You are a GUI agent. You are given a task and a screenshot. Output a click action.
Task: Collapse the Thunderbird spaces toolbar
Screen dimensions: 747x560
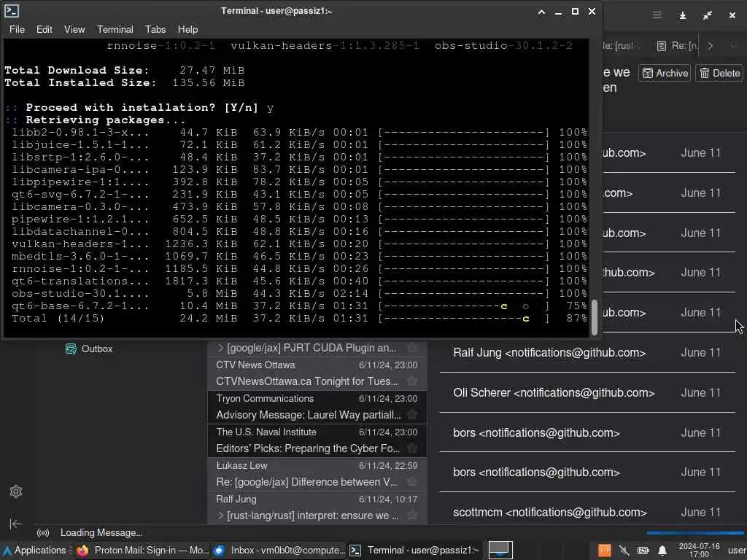pos(16,524)
